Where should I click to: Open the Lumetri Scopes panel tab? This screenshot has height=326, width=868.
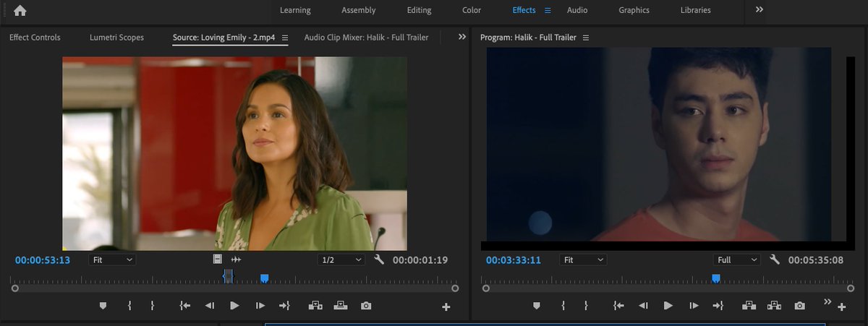point(116,38)
